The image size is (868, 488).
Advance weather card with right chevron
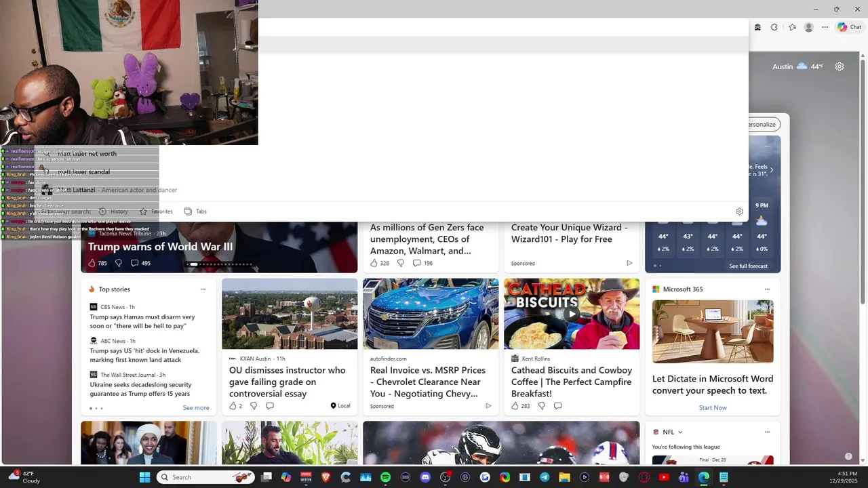(x=772, y=170)
